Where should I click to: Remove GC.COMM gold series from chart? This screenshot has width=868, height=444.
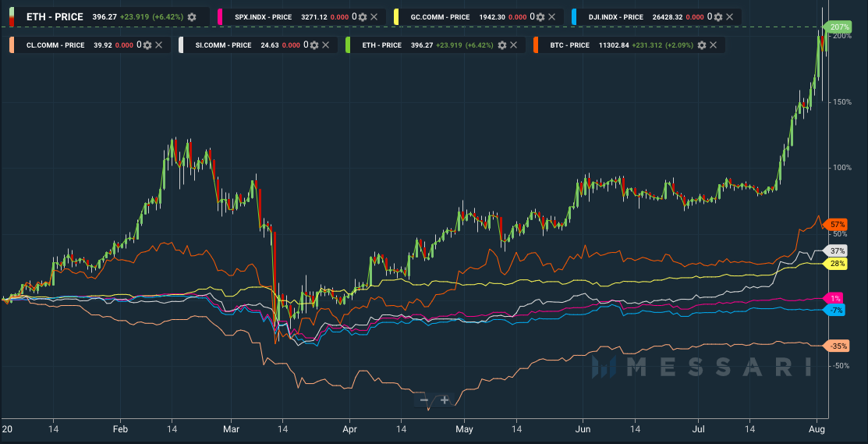(551, 16)
